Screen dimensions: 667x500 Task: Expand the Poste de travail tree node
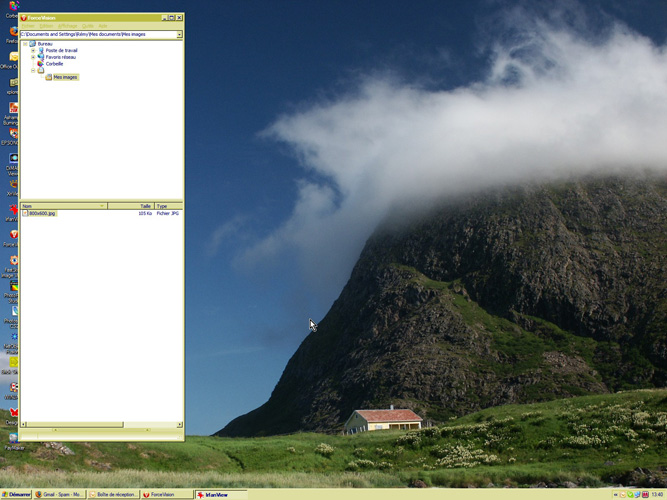coord(33,50)
